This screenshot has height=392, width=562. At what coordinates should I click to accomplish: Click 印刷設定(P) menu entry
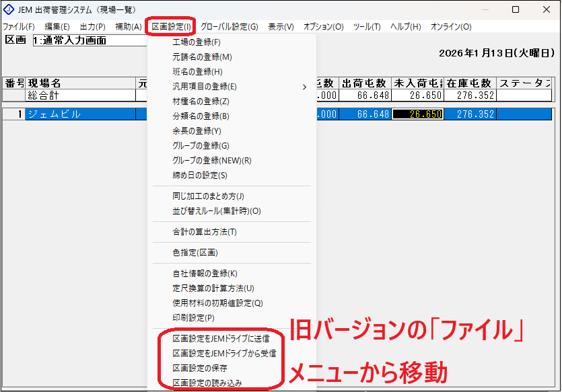click(193, 317)
